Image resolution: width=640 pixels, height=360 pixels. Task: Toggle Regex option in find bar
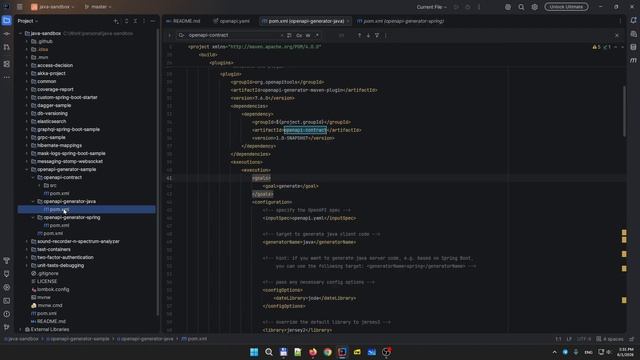pos(317,36)
